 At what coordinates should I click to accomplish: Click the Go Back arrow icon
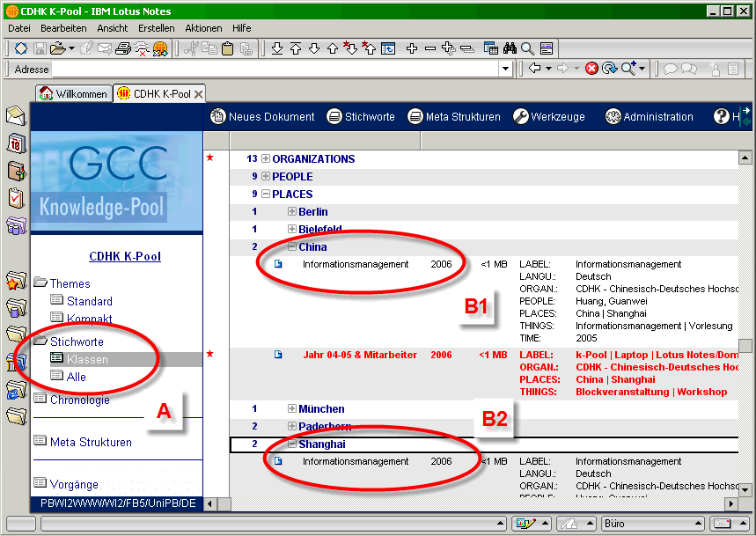point(534,69)
